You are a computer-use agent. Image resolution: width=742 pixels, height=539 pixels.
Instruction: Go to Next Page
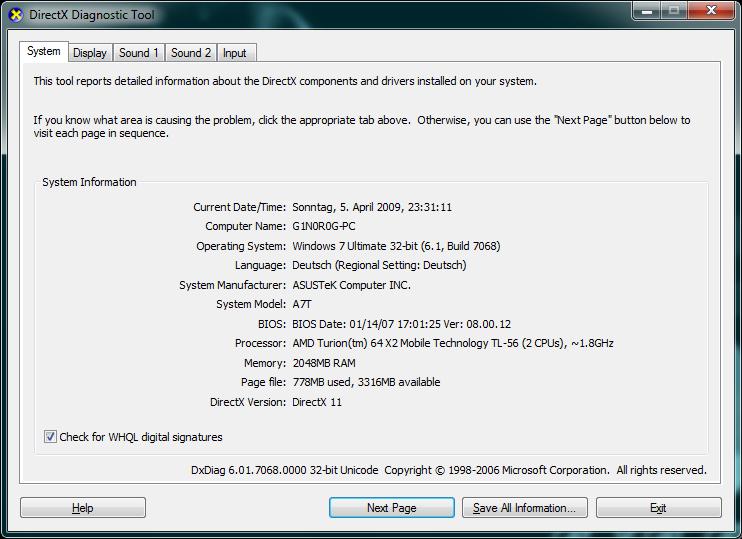(392, 508)
